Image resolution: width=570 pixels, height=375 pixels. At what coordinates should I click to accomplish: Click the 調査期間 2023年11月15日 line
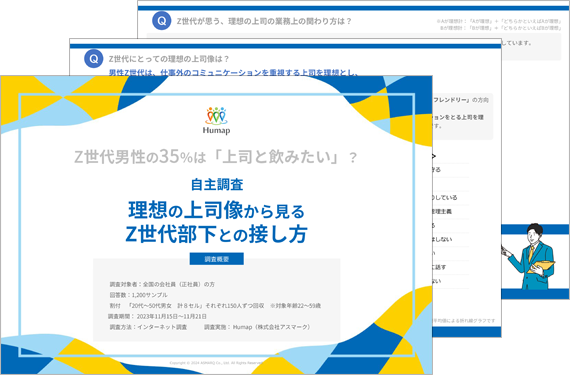point(158,316)
